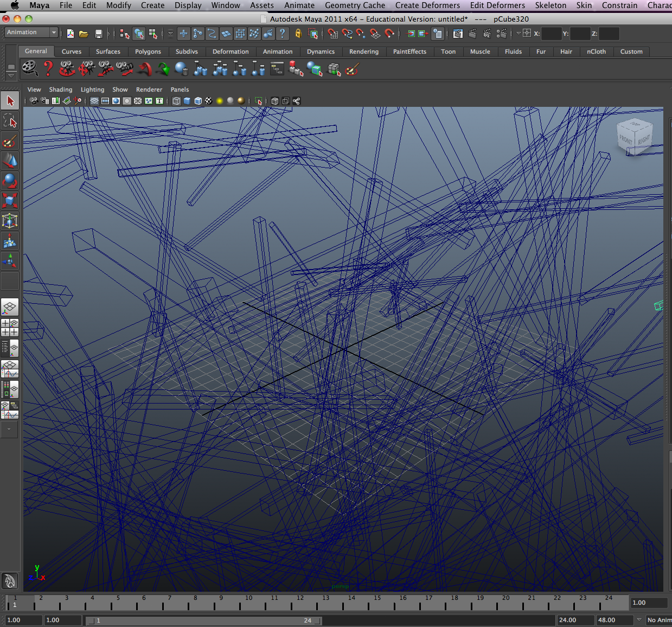Toggle smooth shade all in panel toolbar
Screen dimensions: 672x627
pos(187,101)
